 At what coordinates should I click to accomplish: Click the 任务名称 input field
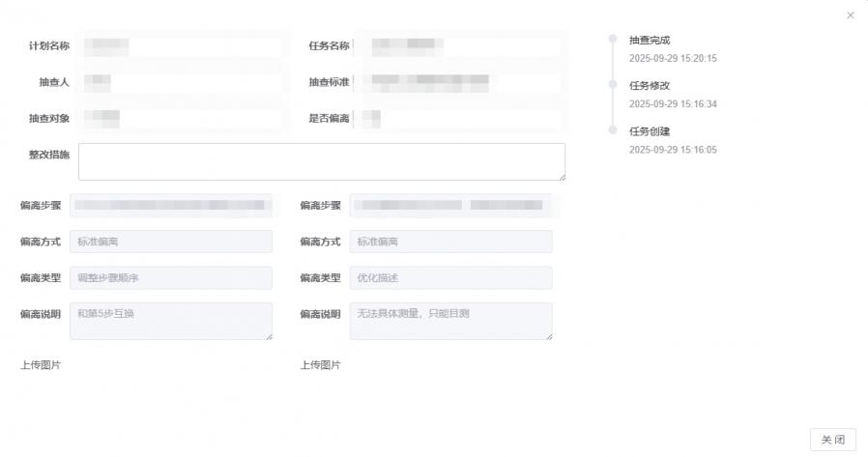coord(458,45)
